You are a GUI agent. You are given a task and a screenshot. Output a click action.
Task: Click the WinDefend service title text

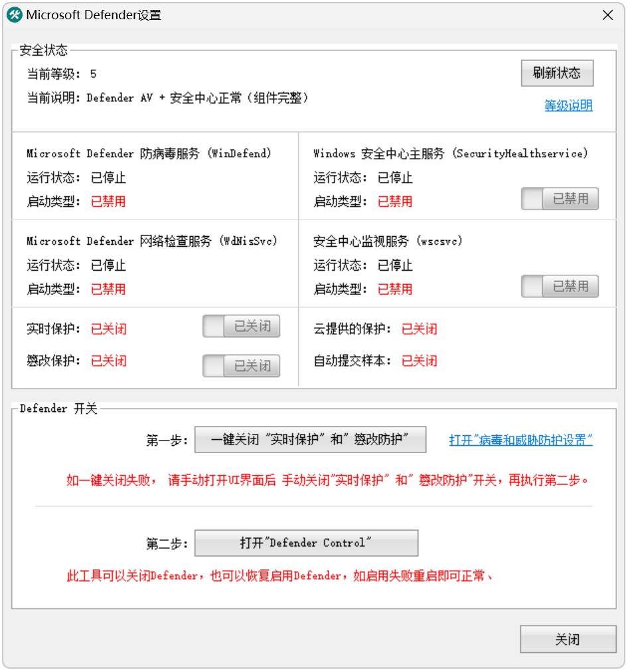(149, 153)
